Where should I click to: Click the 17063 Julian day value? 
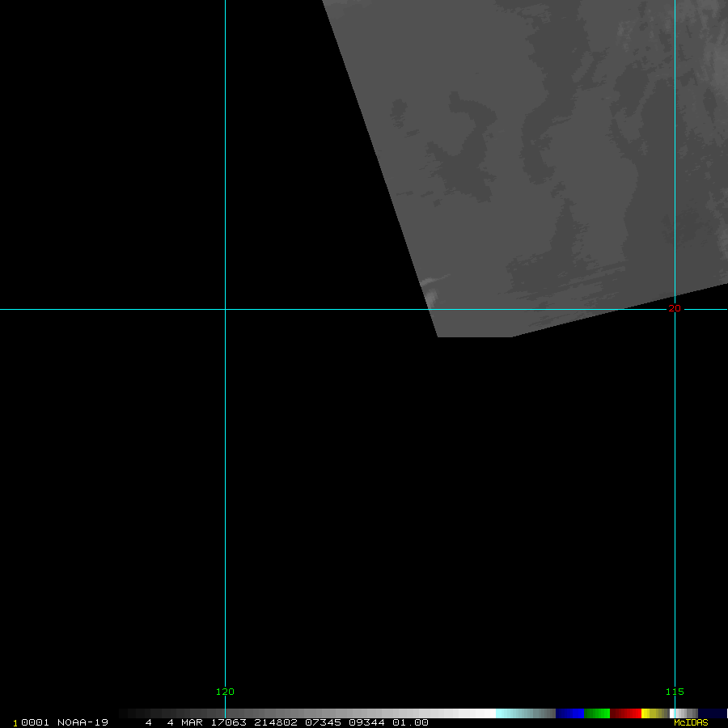click(x=228, y=722)
